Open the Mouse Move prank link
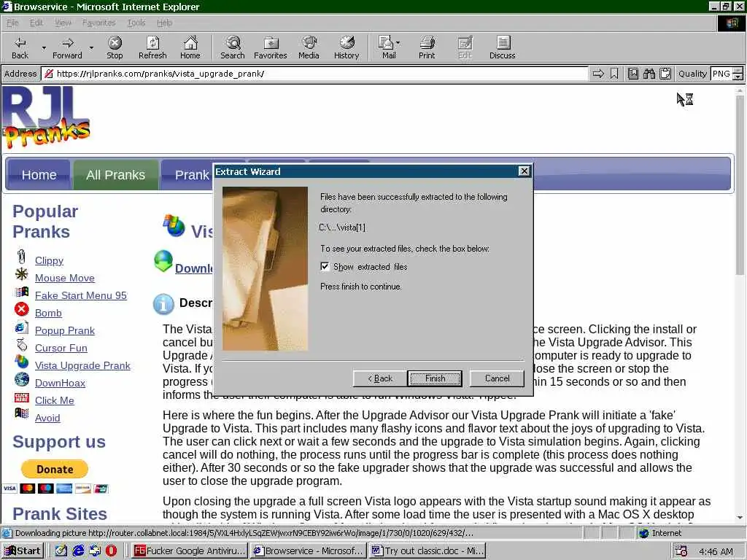The height and width of the screenshot is (560, 747). pyautogui.click(x=65, y=278)
